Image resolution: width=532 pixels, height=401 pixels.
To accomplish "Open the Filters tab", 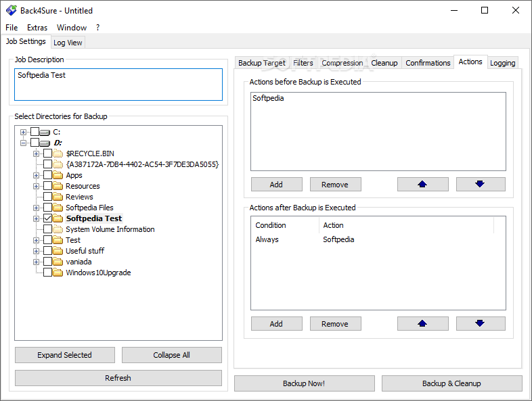I will [x=303, y=63].
